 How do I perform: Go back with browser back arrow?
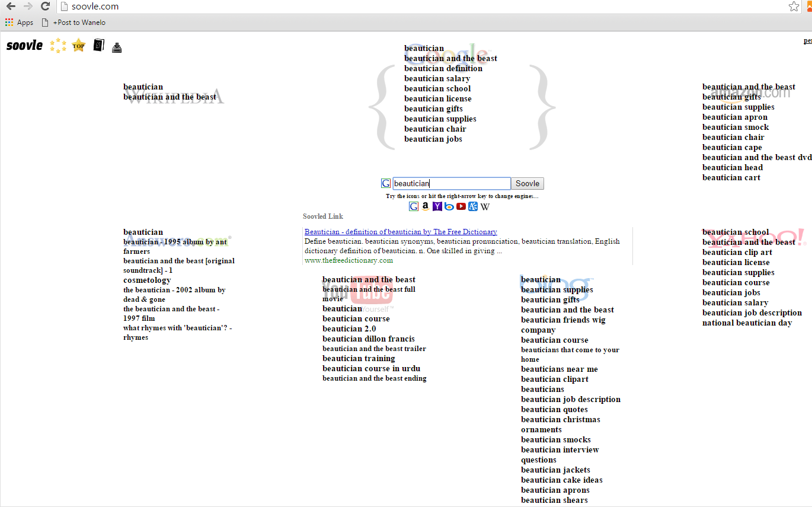(11, 7)
